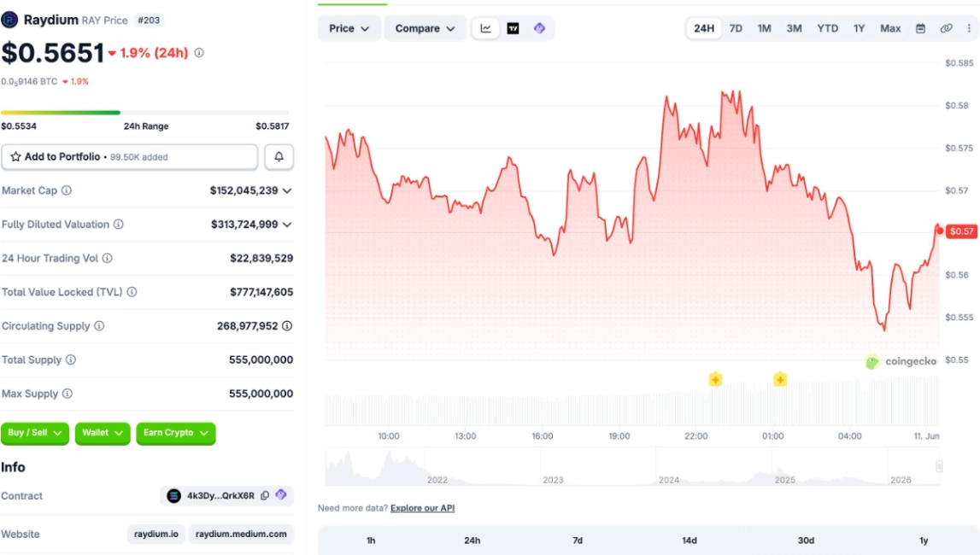Click the historical range navigator handle
Image resolution: width=980 pixels, height=555 pixels.
939,466
